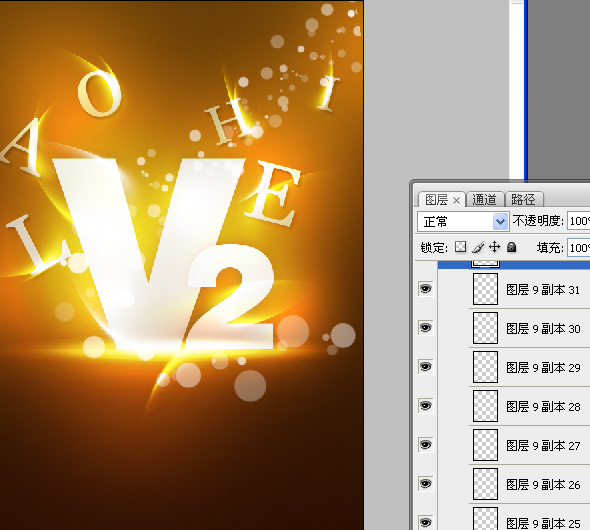
Task: Click thumbnail of 图层 9 副本 31
Action: [x=485, y=289]
